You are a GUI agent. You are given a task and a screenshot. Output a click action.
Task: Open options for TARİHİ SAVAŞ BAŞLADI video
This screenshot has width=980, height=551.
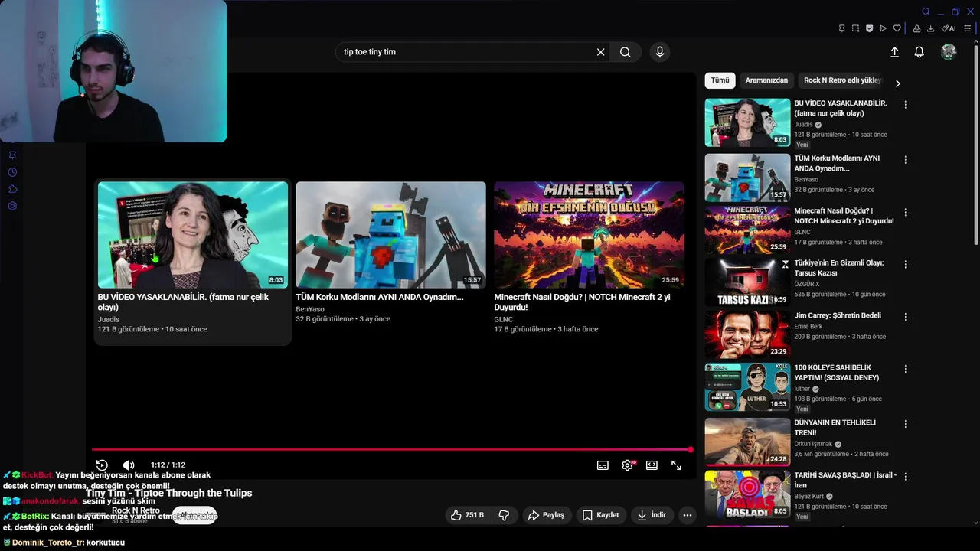point(906,476)
